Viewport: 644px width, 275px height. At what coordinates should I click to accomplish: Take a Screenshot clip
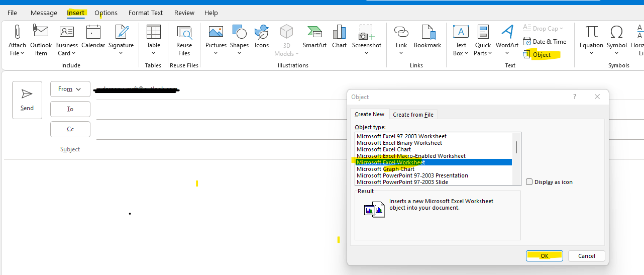click(x=367, y=40)
